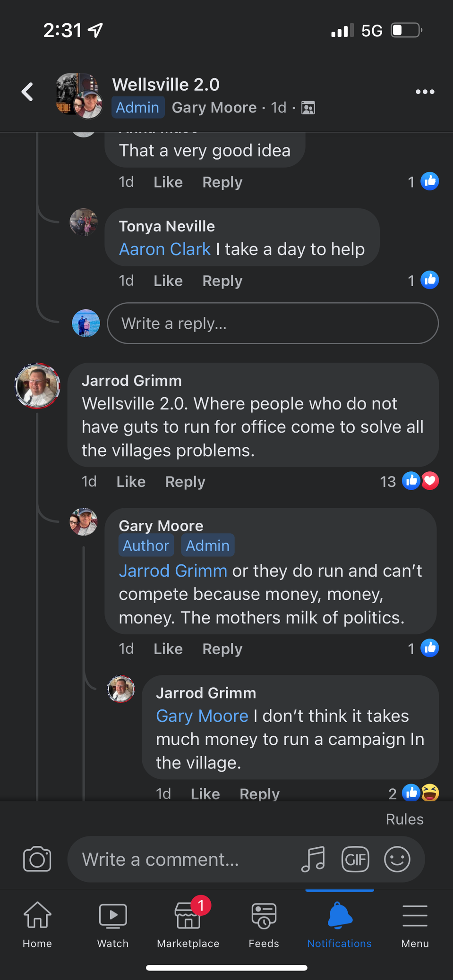This screenshot has width=453, height=980.
Task: Tap the camera icon beside comment box
Action: 37,859
